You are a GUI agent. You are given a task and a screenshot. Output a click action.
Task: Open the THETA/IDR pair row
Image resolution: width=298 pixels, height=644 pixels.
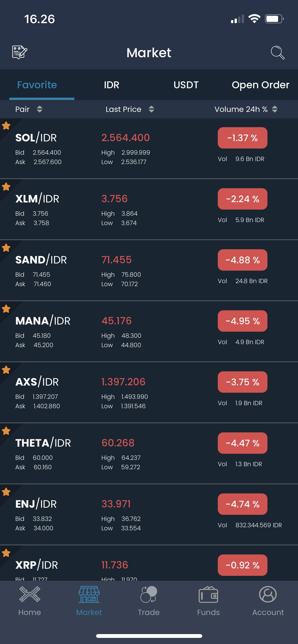pyautogui.click(x=149, y=453)
